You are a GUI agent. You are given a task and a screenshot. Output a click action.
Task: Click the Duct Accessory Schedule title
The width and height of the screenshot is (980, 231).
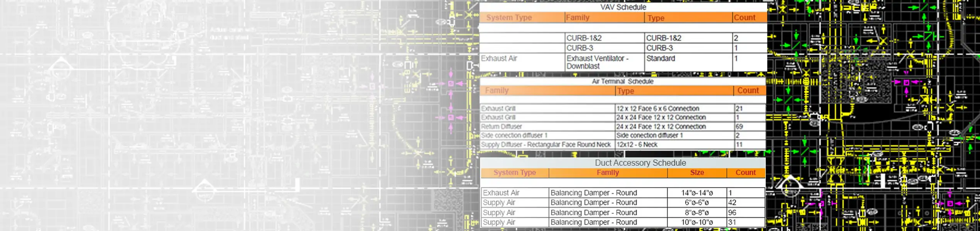pos(640,163)
